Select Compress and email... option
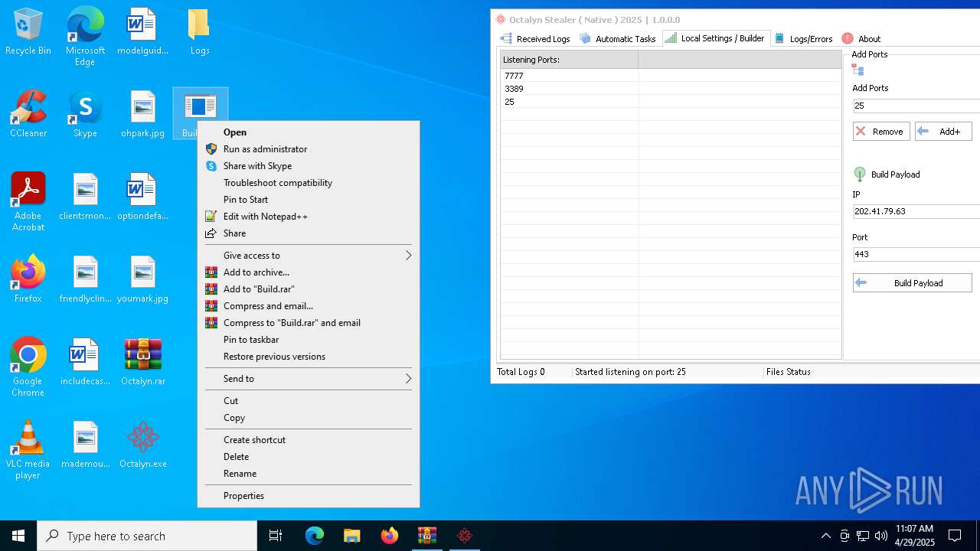This screenshot has width=980, height=551. click(x=309, y=306)
